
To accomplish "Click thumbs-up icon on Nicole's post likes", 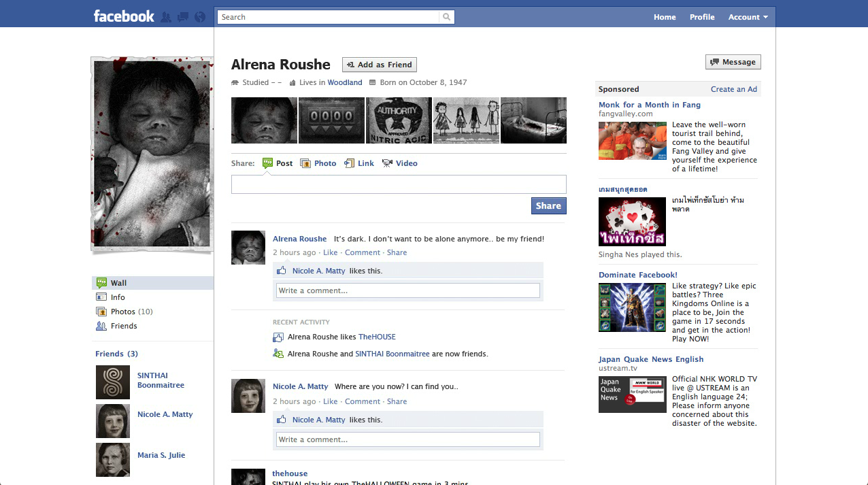I will pos(282,420).
